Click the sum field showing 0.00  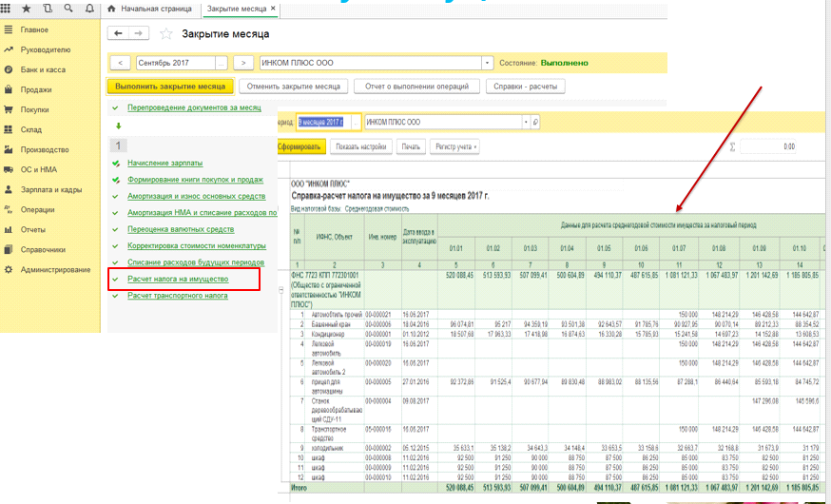tap(768, 146)
